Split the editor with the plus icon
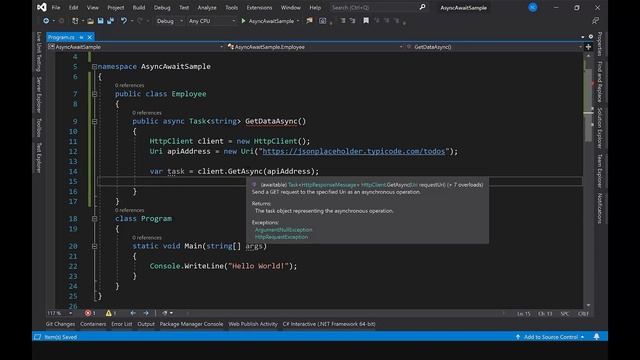640x360 pixels. [588, 47]
